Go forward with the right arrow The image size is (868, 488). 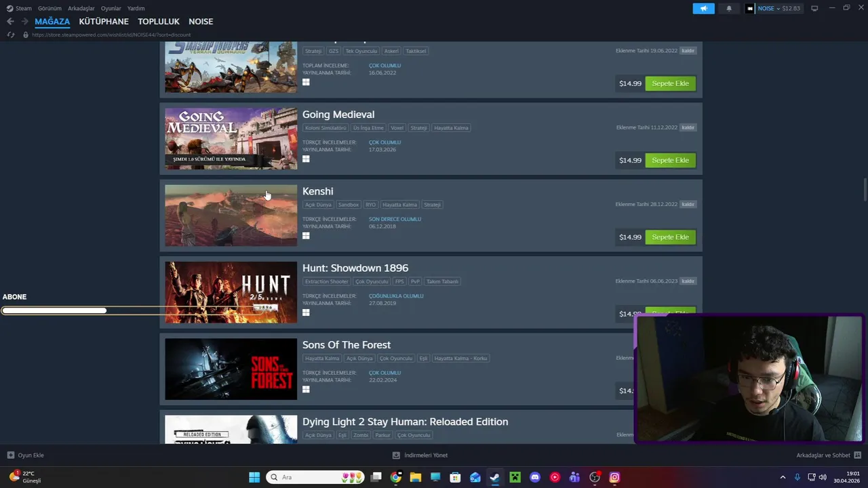click(25, 22)
